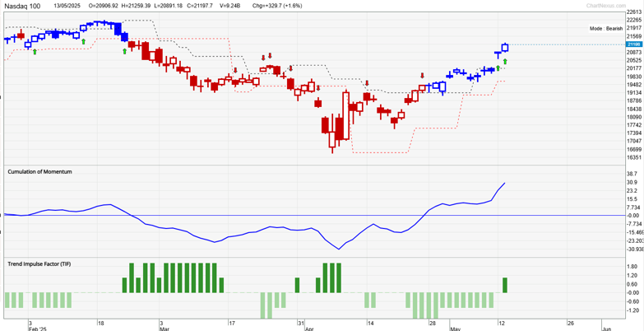Viewport: 644px width, 331px height.
Task: Click the May month label on date axis
Action: pyautogui.click(x=454, y=329)
